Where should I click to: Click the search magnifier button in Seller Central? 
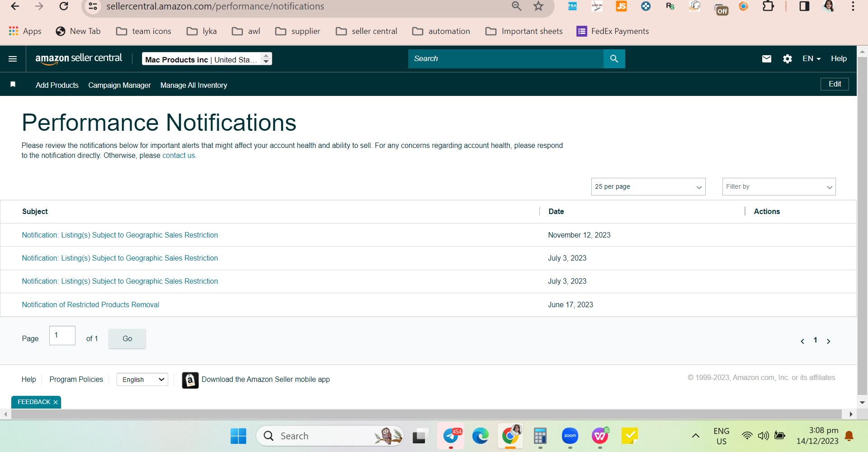pyautogui.click(x=614, y=59)
